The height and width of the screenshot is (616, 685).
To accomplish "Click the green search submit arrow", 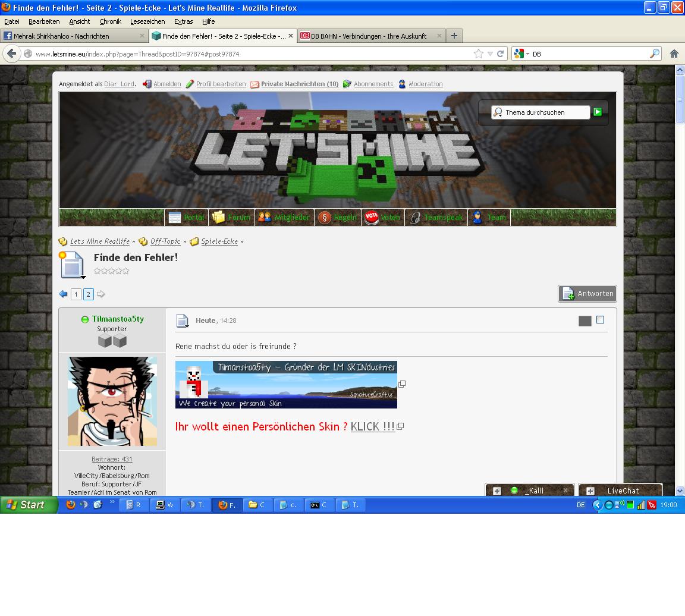I will pos(598,112).
